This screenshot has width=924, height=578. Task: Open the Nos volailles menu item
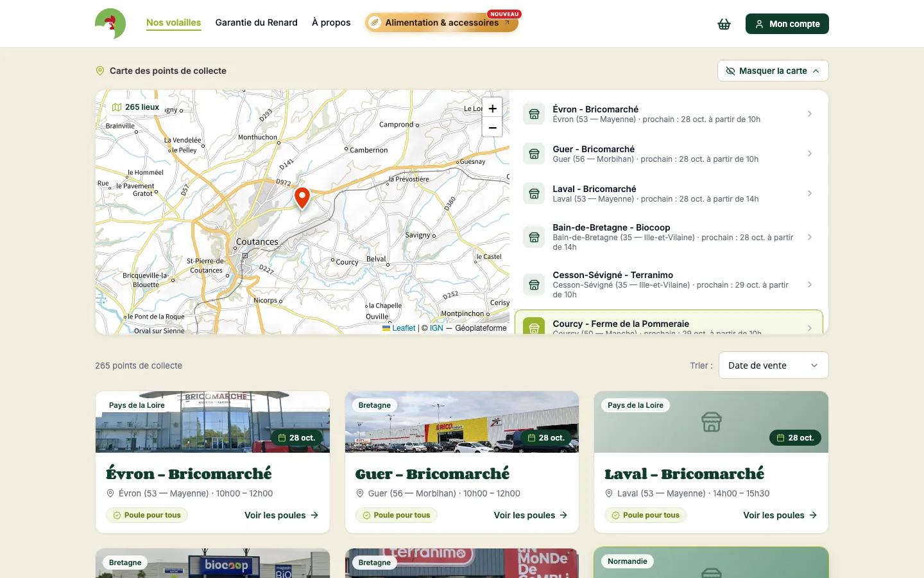tap(173, 22)
